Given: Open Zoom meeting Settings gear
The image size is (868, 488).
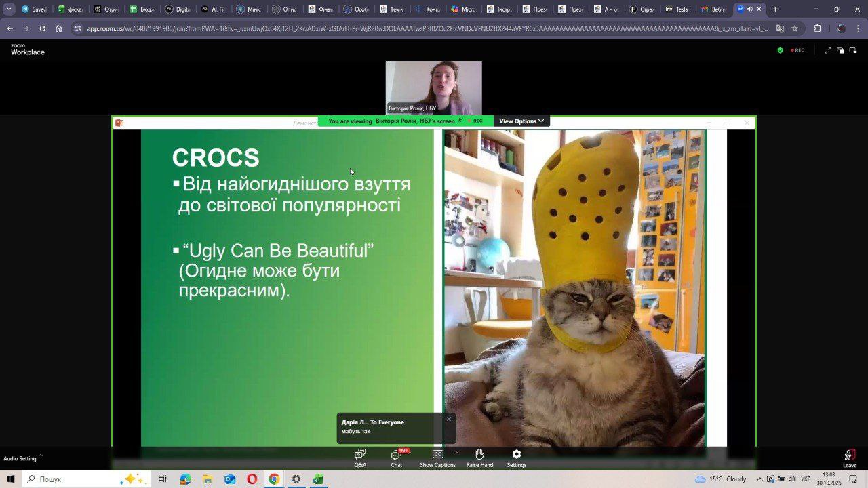Looking at the screenshot, I should [516, 457].
